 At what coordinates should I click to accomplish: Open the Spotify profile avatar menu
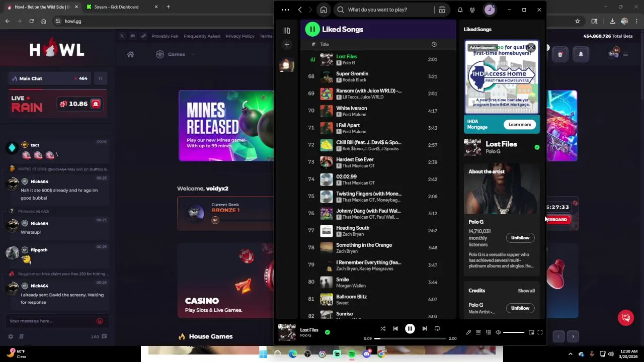(490, 10)
